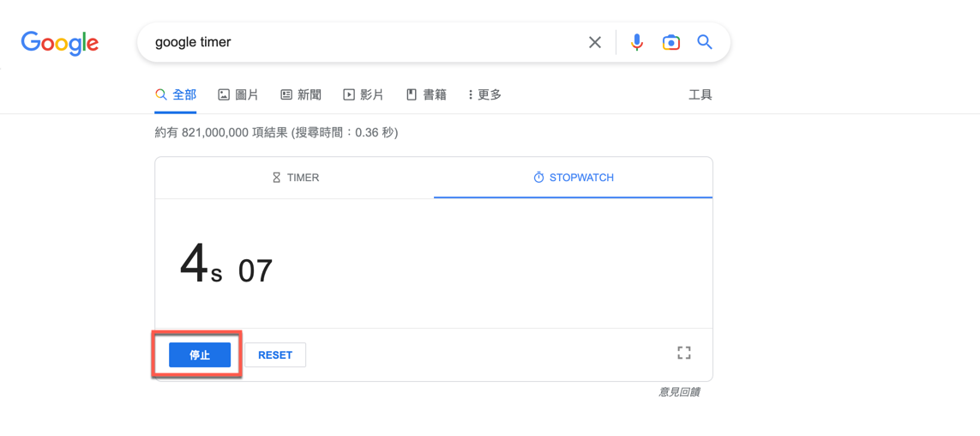The image size is (980, 436).
Task: Click the 意見回饋 feedback link
Action: point(679,392)
